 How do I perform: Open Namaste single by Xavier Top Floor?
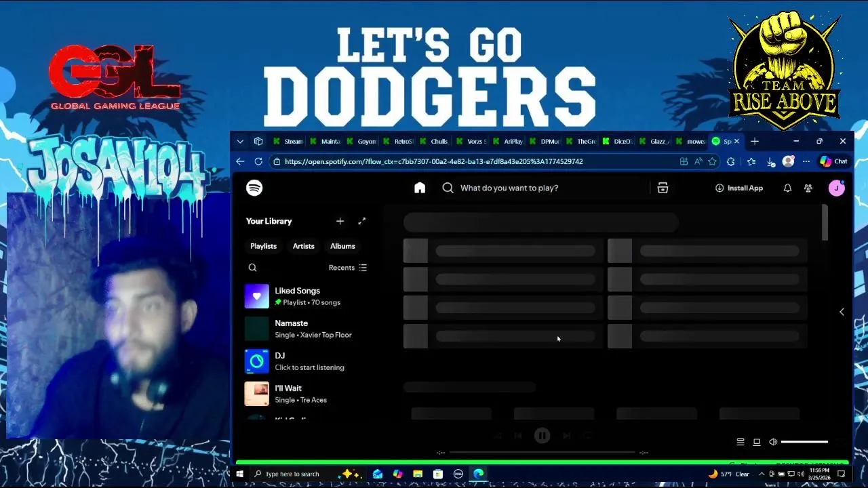307,329
